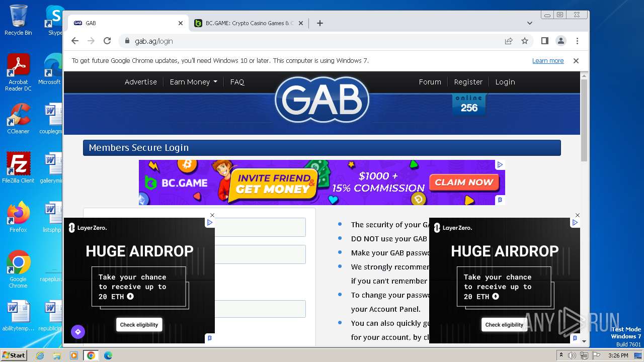This screenshot has height=362, width=644.
Task: Click the GAB logo
Action: click(x=322, y=100)
